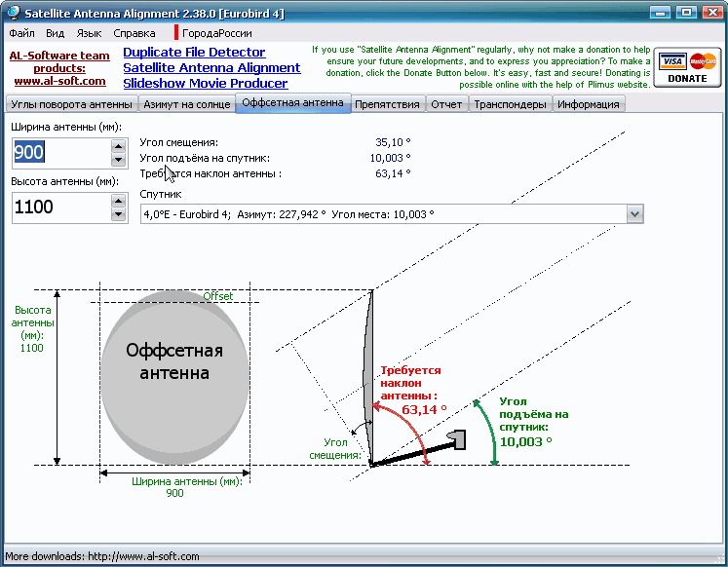This screenshot has height=567, width=728.
Task: Open the Файл menu
Action: [21, 33]
